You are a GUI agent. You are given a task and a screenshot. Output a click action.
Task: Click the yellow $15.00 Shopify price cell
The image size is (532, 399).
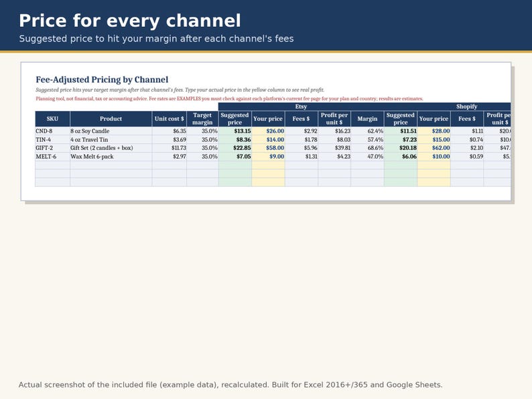pos(434,139)
